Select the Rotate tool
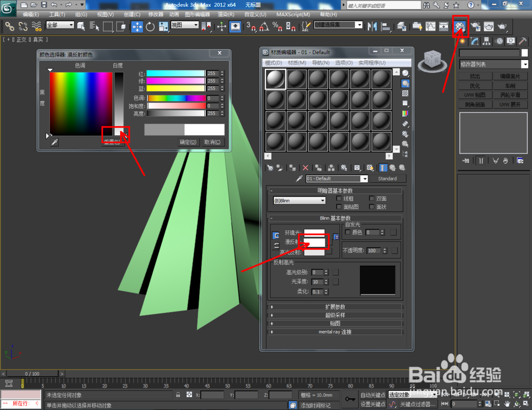This screenshot has height=410, width=532. point(150,27)
